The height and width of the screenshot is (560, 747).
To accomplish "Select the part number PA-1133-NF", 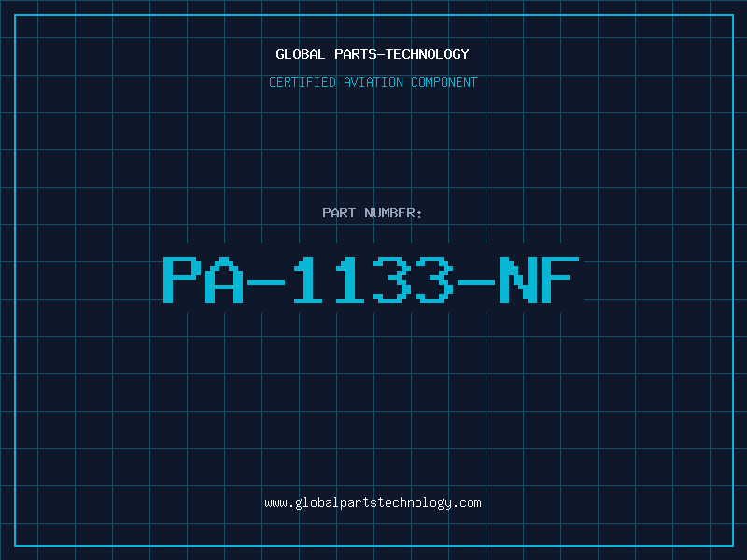I will (x=371, y=279).
